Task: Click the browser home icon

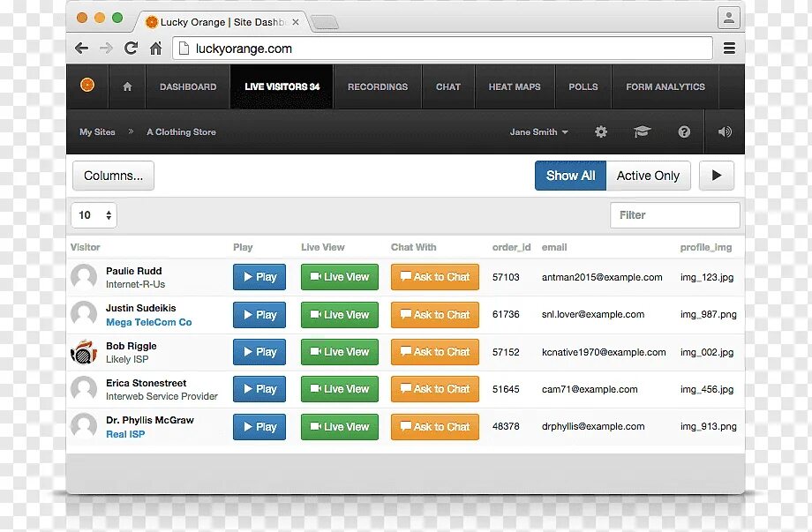Action: 155,49
